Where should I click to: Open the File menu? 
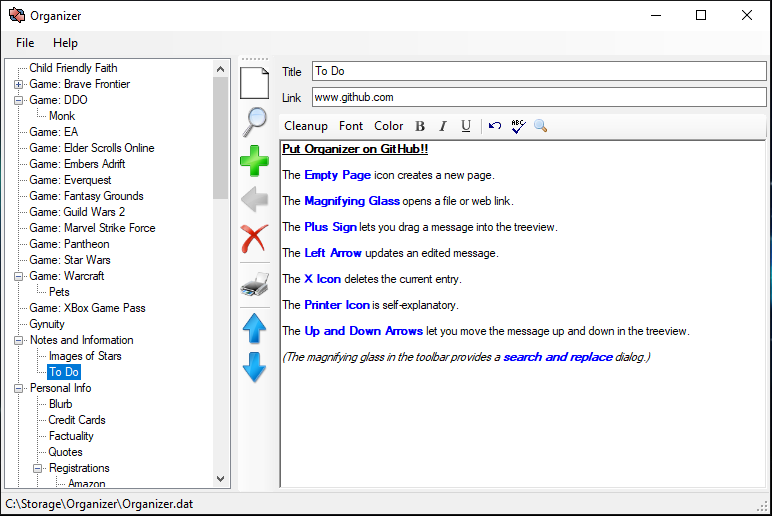pyautogui.click(x=25, y=43)
